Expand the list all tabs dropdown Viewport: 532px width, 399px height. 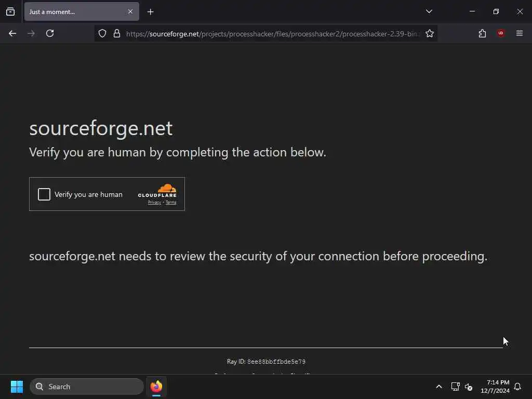pos(429,11)
